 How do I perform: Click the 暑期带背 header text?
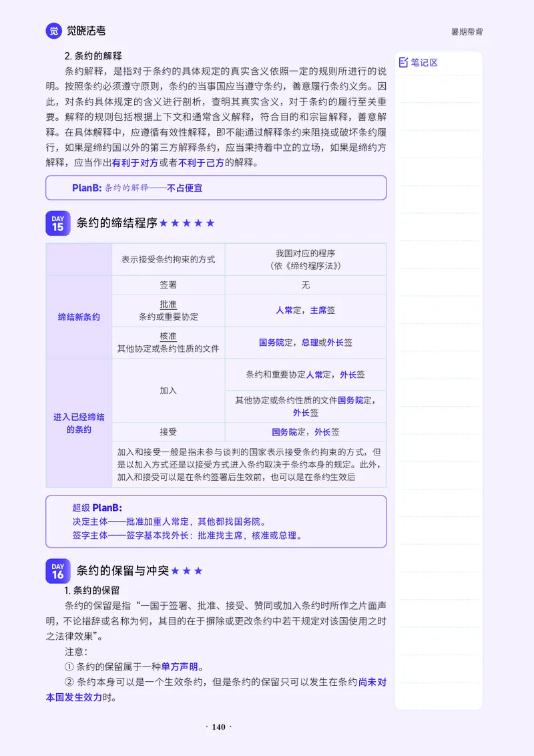[467, 32]
